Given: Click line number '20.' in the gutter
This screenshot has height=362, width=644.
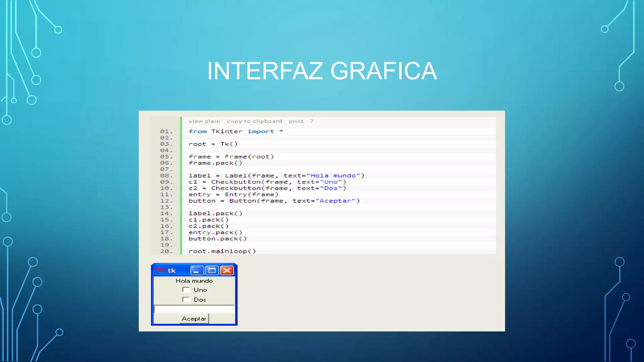Looking at the screenshot, I should click(x=166, y=251).
